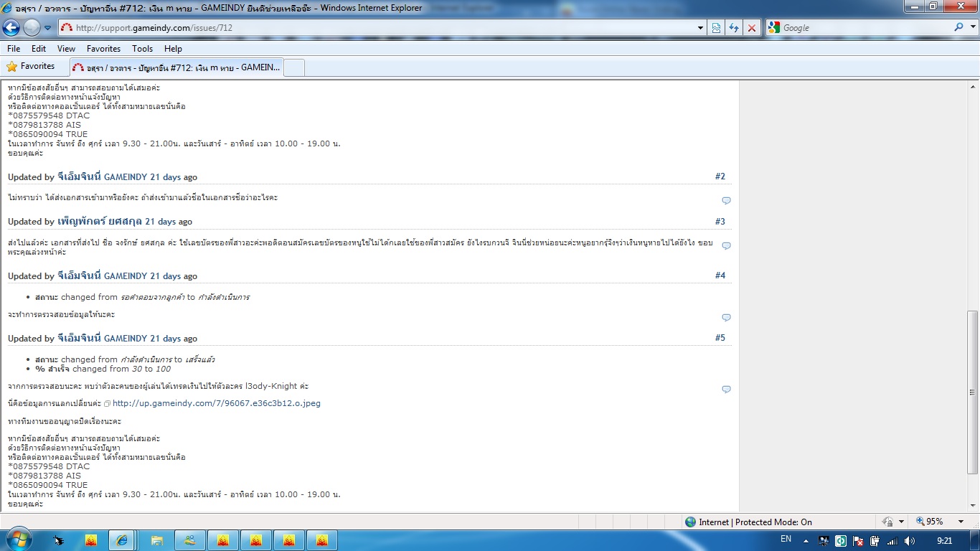Open the search provider dropdown arrow
980x551 pixels.
point(971,27)
